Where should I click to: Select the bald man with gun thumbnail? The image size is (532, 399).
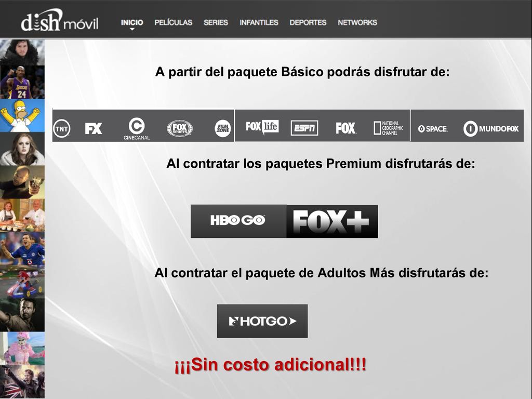point(22,182)
